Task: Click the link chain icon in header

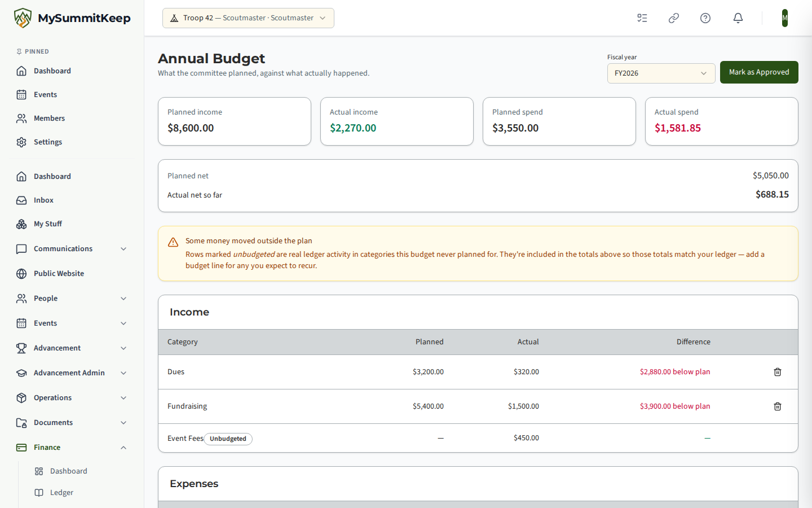Action: [x=674, y=18]
